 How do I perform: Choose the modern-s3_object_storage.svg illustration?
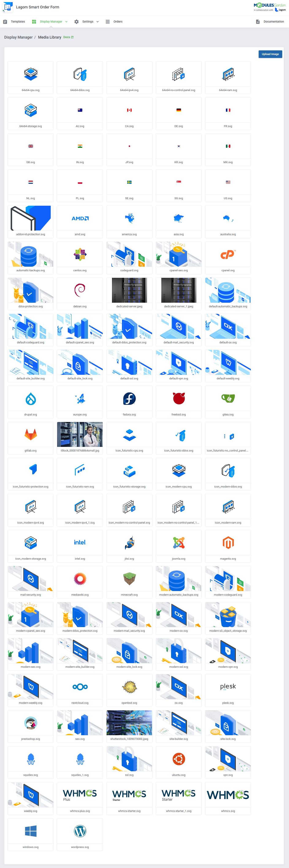[228, 615]
